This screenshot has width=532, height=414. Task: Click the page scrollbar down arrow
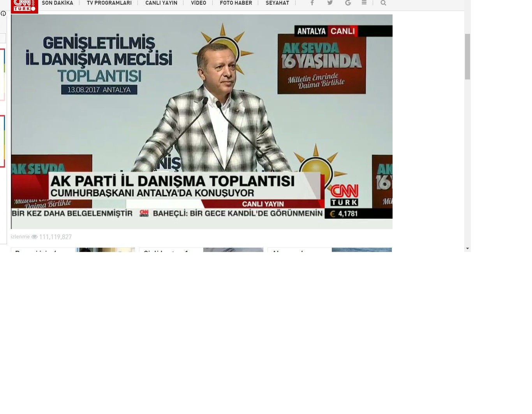[x=467, y=248]
